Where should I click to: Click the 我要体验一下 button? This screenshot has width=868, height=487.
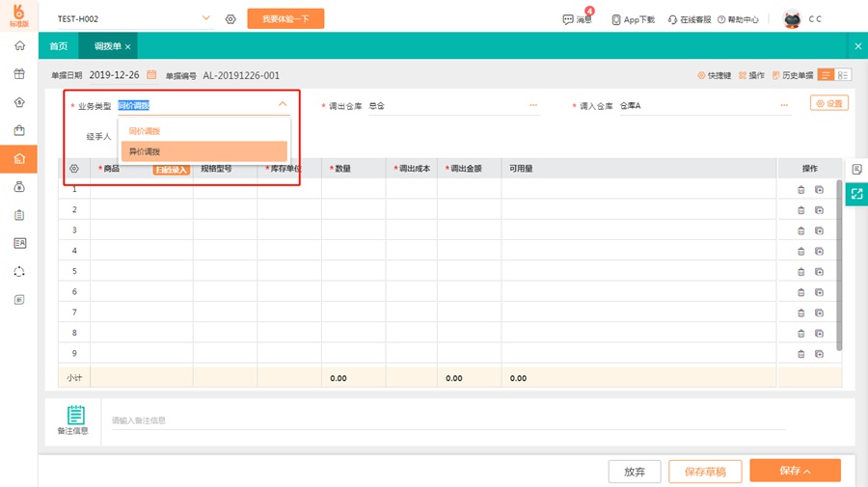click(285, 19)
